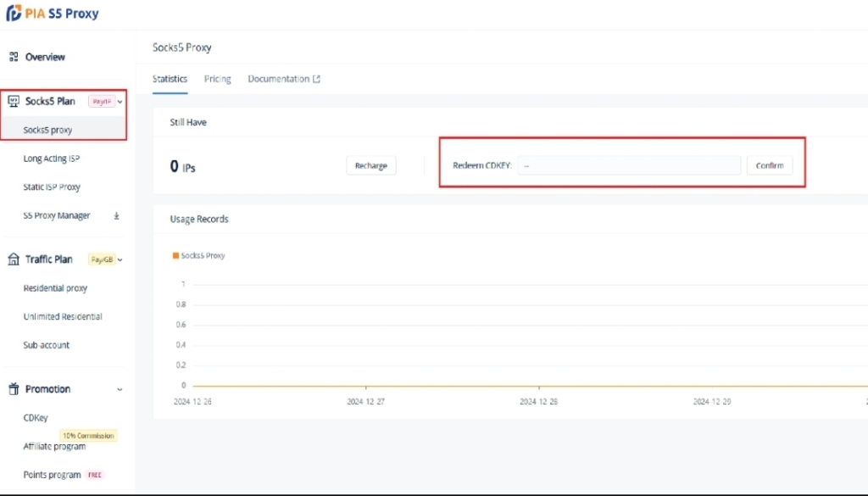Screen dimensions: 868x496
Task: Click the Overview grid icon
Action: pyautogui.click(x=14, y=57)
